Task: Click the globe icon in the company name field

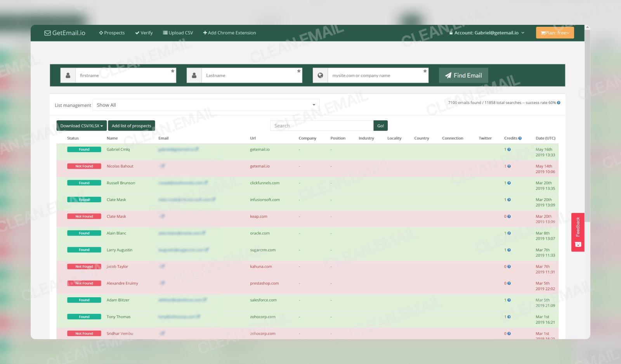Action: pos(321,75)
